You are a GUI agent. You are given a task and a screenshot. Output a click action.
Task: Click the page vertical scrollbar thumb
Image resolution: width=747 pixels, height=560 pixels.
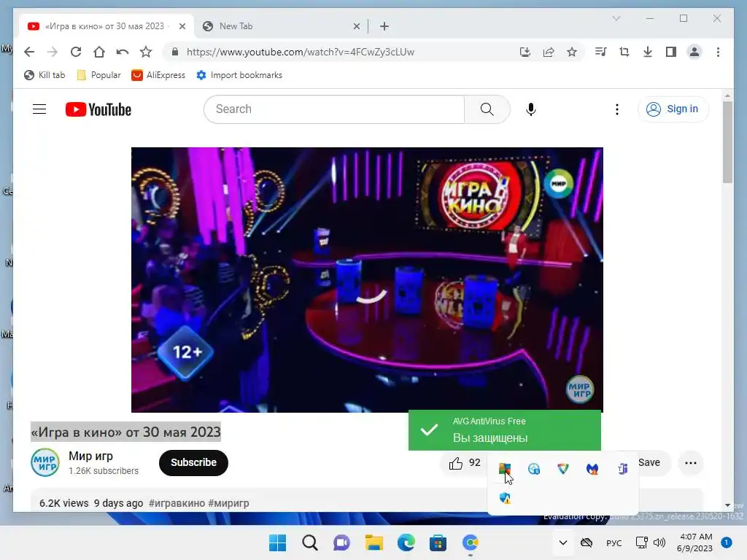727,142
